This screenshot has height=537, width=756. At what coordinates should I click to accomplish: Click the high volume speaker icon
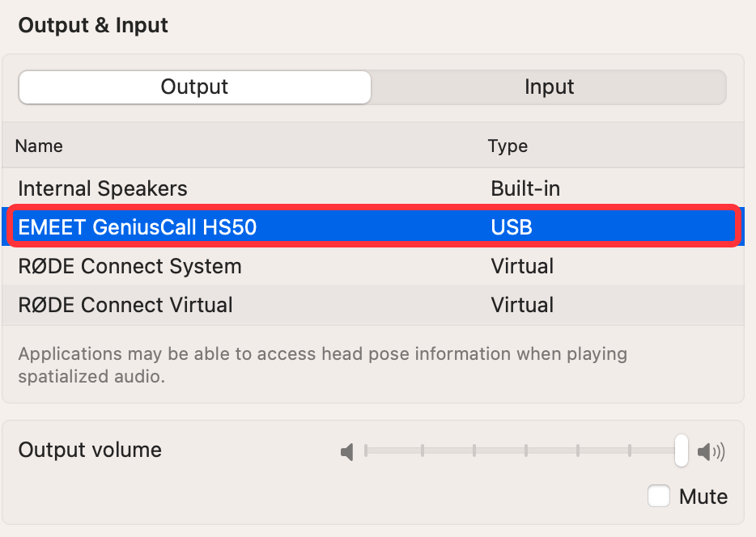[x=711, y=452]
